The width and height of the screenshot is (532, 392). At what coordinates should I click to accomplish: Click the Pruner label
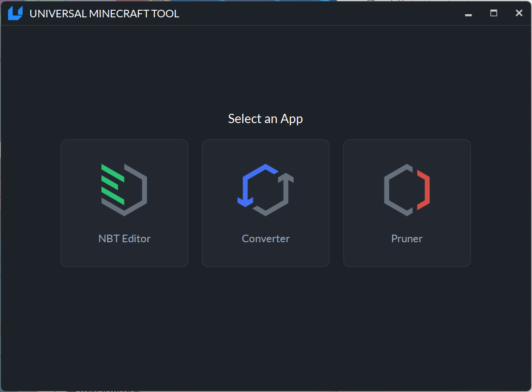[407, 239]
